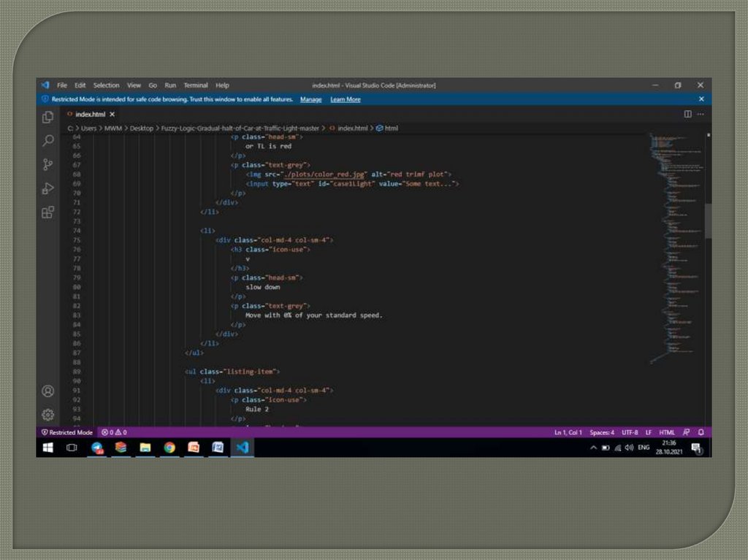Select HTML language mode in status bar
The height and width of the screenshot is (560, 748).
click(x=667, y=432)
